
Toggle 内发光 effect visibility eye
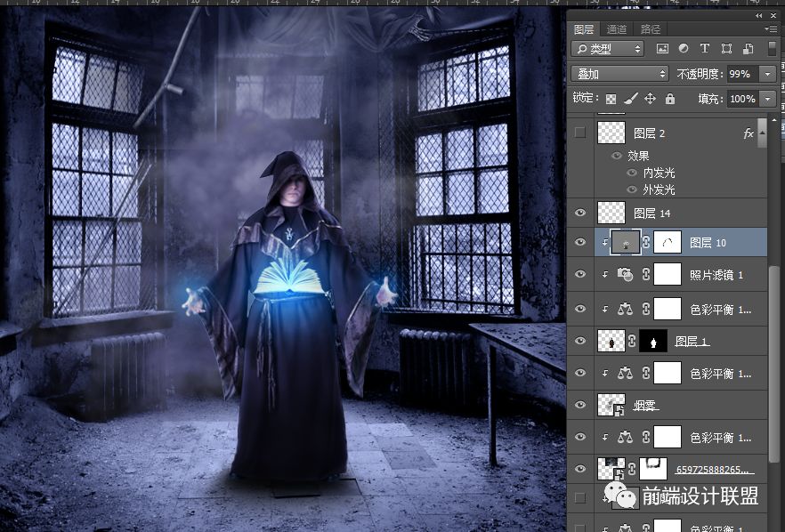632,173
